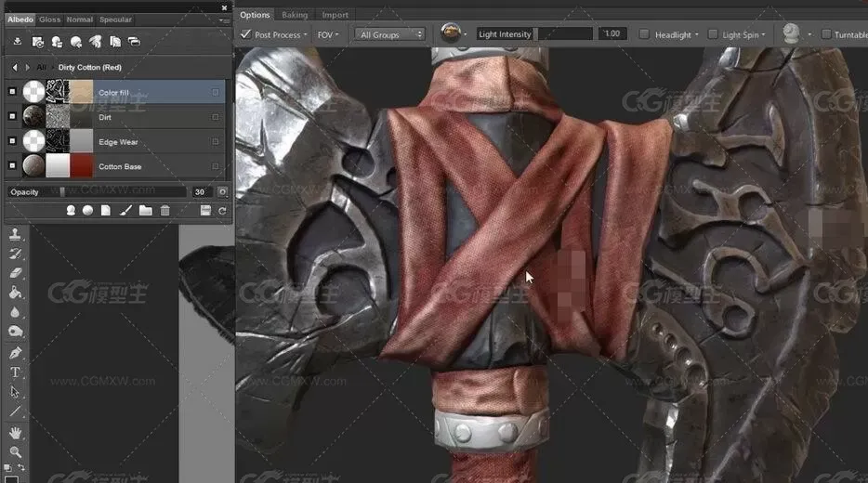Select the Eraser tool

point(15,273)
